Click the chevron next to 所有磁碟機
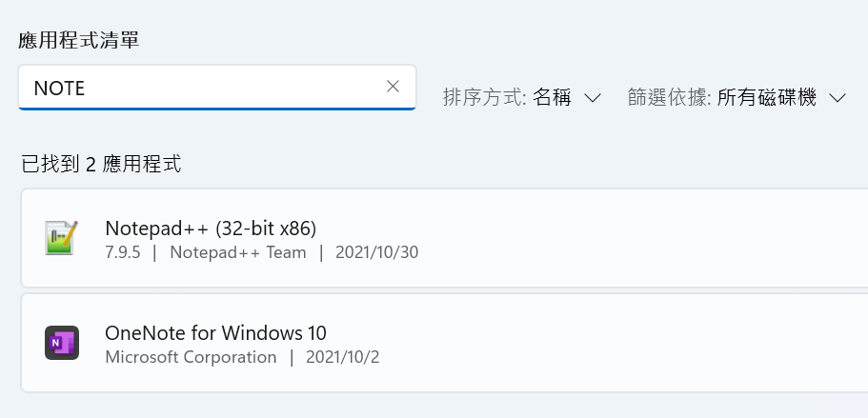 [x=838, y=98]
